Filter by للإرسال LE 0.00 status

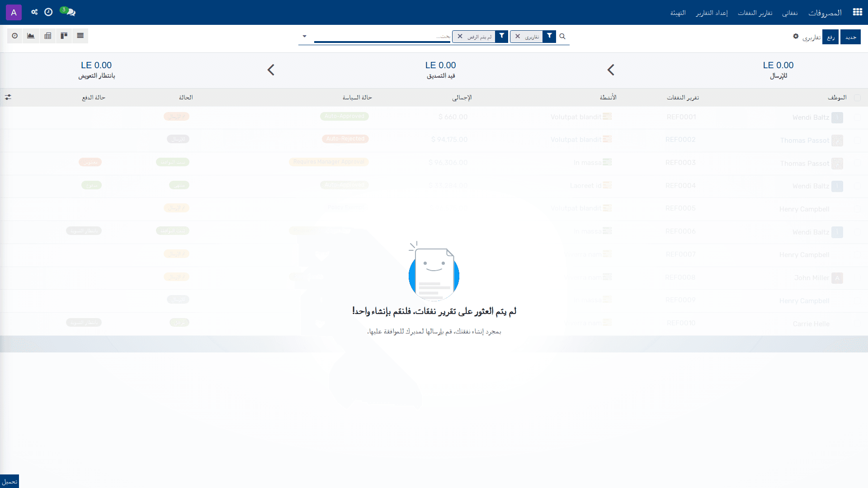(x=778, y=70)
